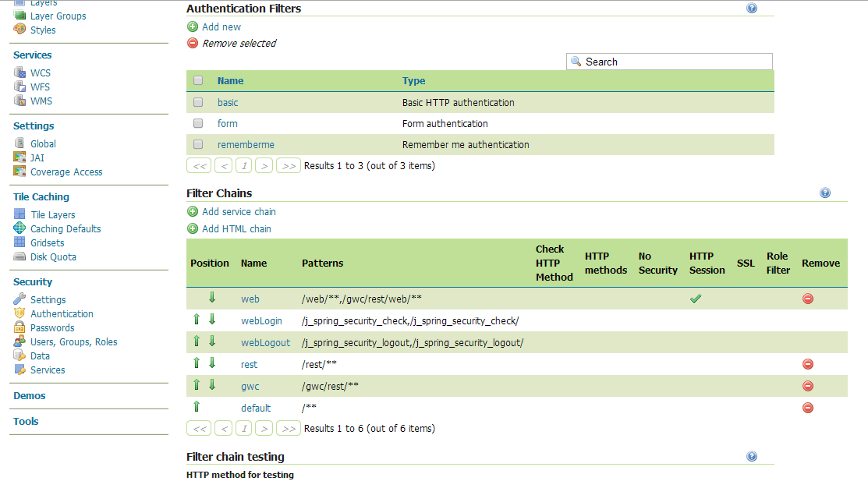Screen dimensions: 868x481
Task: Go to last page of filter chains
Action: [x=289, y=429]
